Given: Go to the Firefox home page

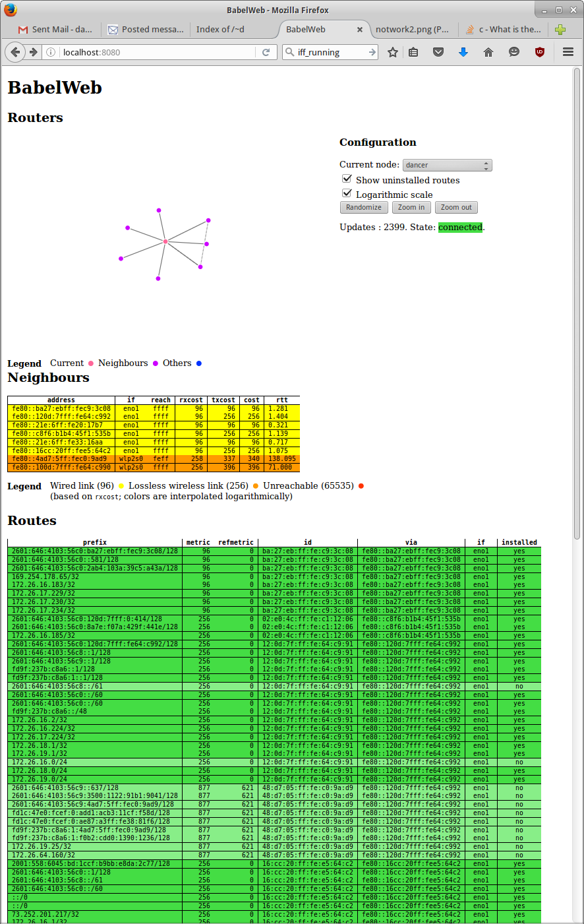Looking at the screenshot, I should click(x=488, y=52).
